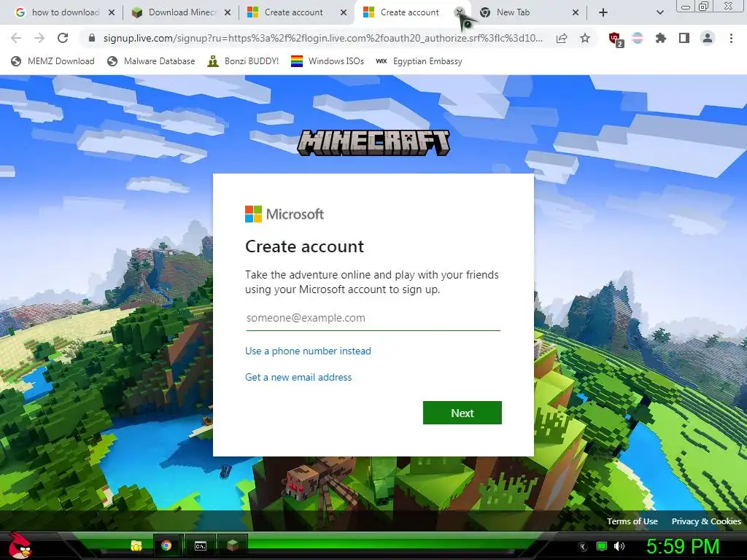Open Malware Database bookmark
This screenshot has height=560, width=747.
click(152, 61)
